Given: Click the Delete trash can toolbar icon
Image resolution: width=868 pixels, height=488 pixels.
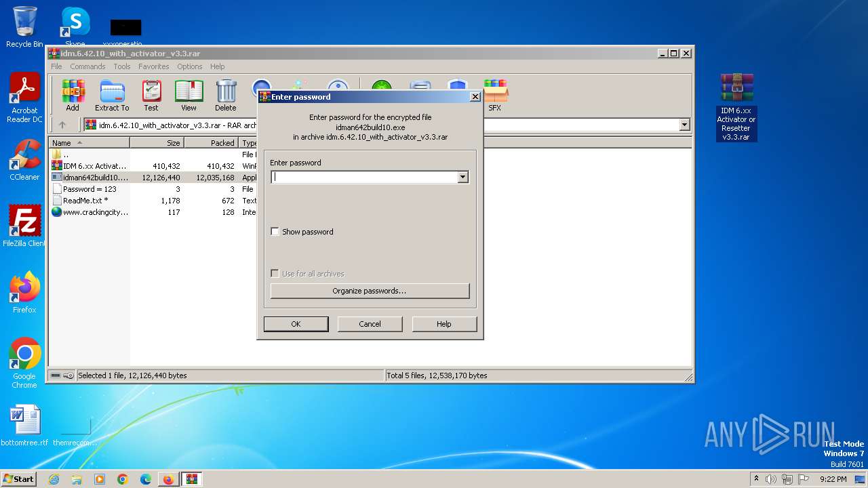Looking at the screenshot, I should coord(226,96).
